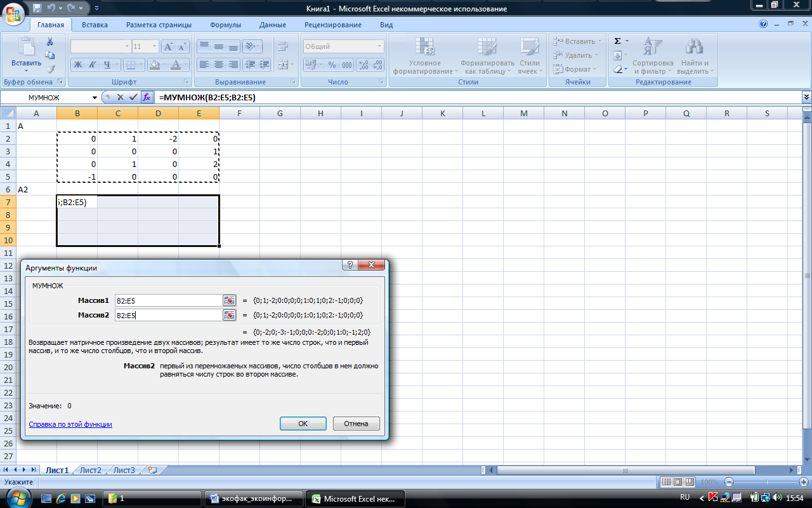The image size is (812, 508).
Task: Open Стили ячеек gallery
Action: pyautogui.click(x=530, y=56)
